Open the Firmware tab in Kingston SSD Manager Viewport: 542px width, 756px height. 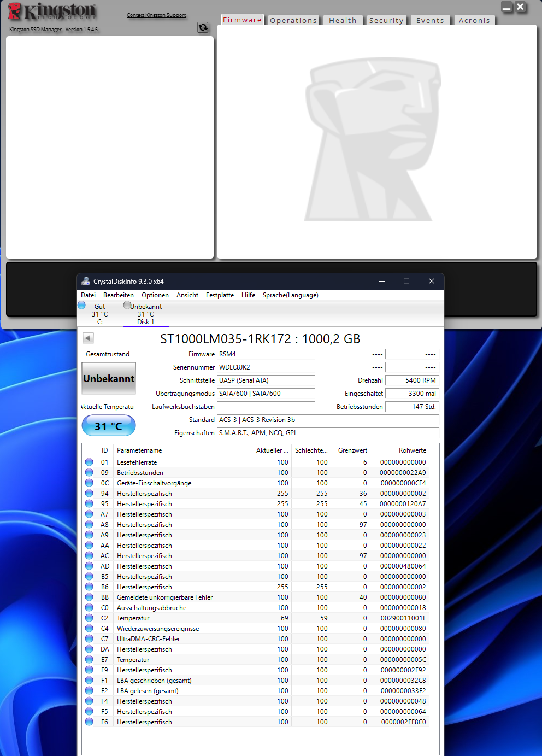pos(242,20)
